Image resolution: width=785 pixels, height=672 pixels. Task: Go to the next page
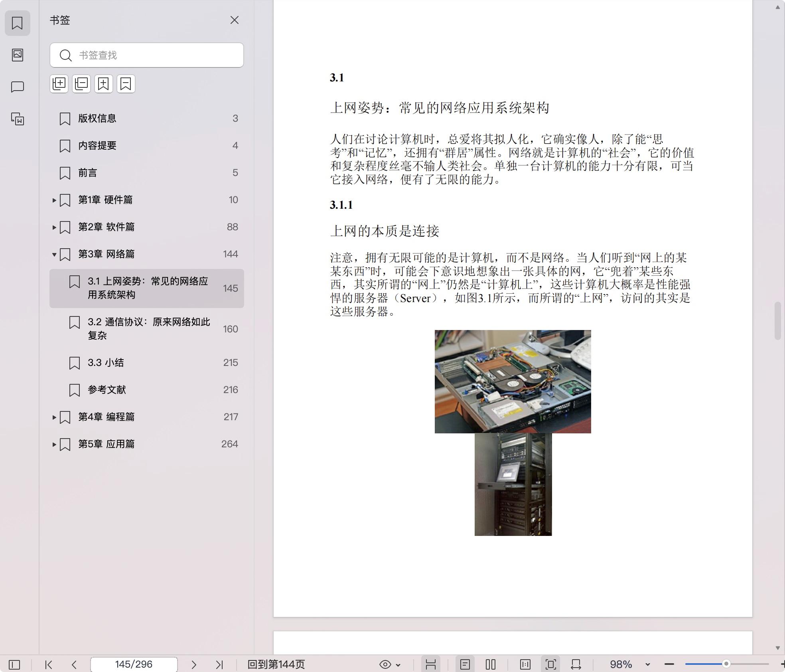[x=194, y=664]
